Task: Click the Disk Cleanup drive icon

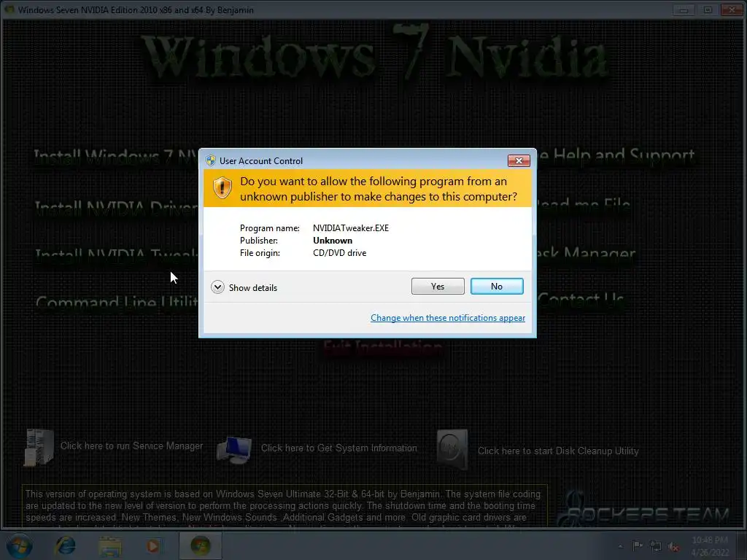Action: click(x=452, y=449)
